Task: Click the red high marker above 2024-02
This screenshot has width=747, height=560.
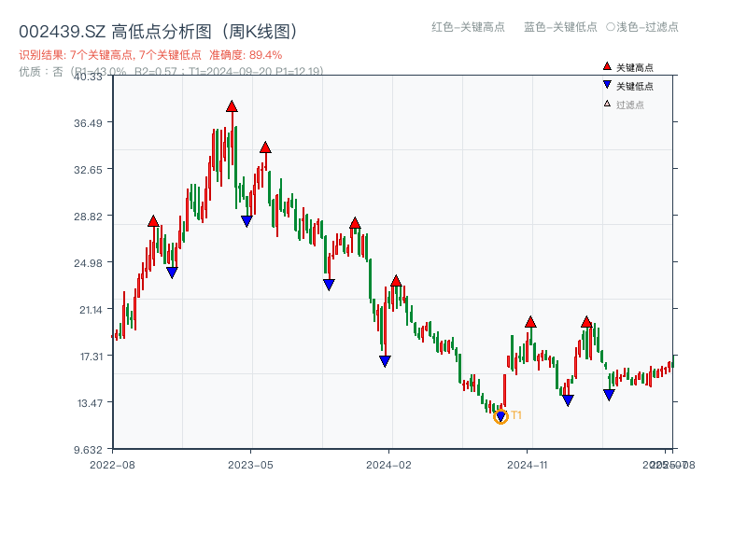Action: 399,278
